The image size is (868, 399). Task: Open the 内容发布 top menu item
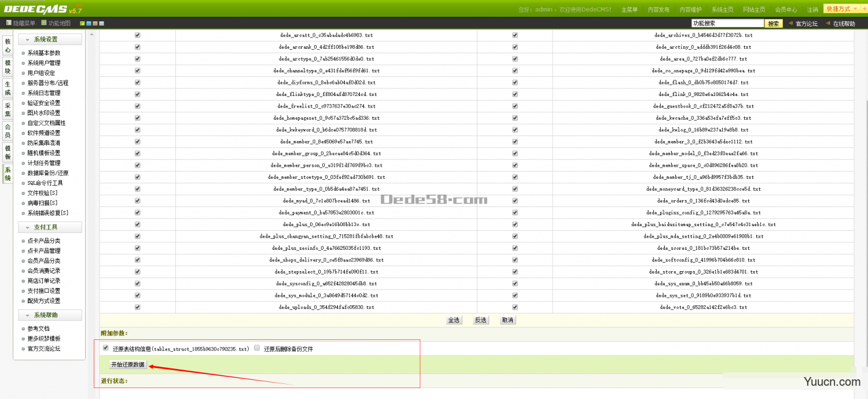tap(659, 9)
